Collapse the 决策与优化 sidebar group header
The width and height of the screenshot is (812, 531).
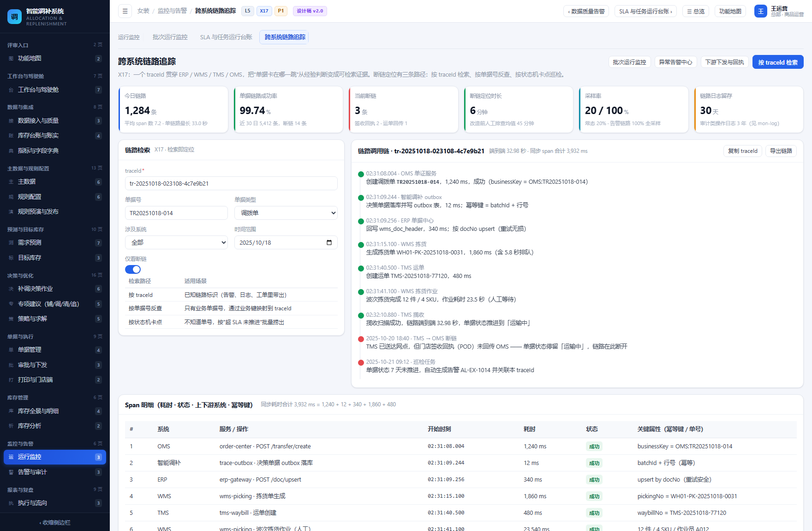click(x=55, y=276)
